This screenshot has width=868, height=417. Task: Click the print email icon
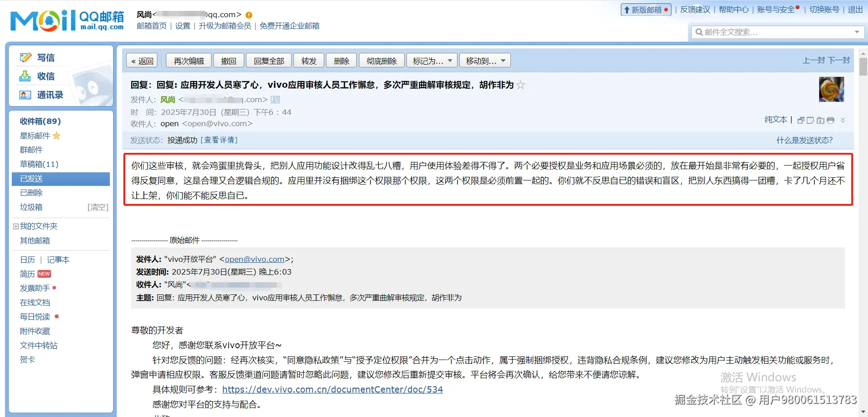click(x=830, y=120)
